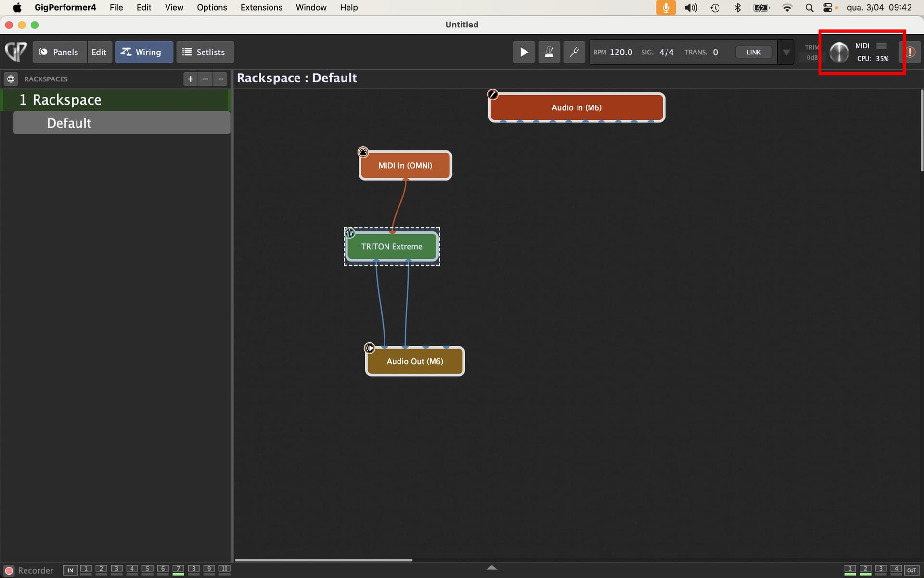The width and height of the screenshot is (924, 578).
Task: Open the Panels view
Action: coord(59,52)
